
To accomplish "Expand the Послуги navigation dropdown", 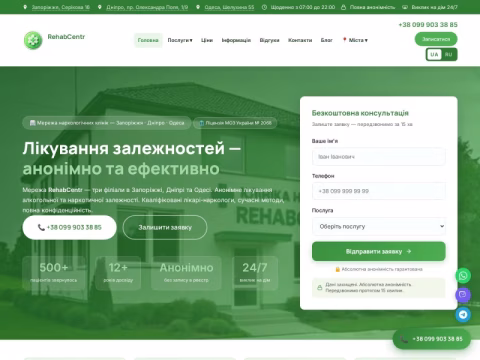I will [180, 40].
